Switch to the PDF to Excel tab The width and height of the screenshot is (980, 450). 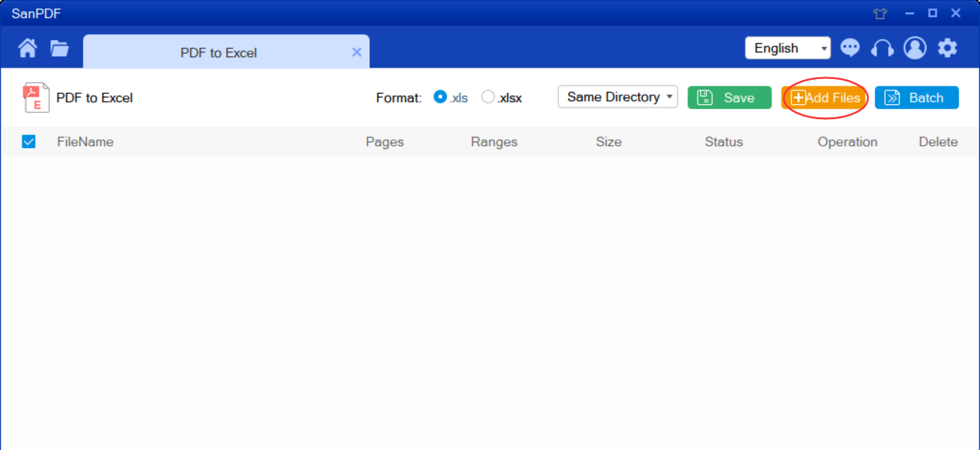click(x=218, y=52)
